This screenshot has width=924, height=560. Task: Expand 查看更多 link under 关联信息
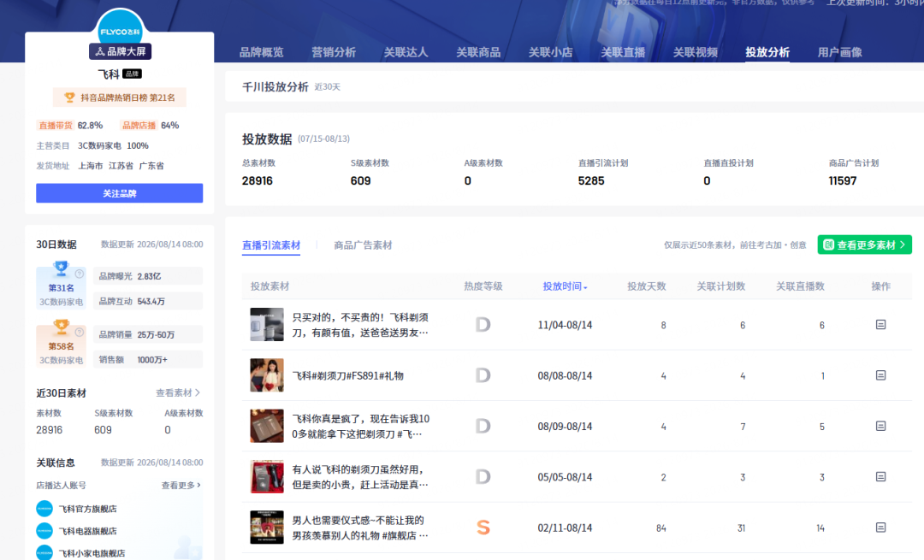coord(181,486)
